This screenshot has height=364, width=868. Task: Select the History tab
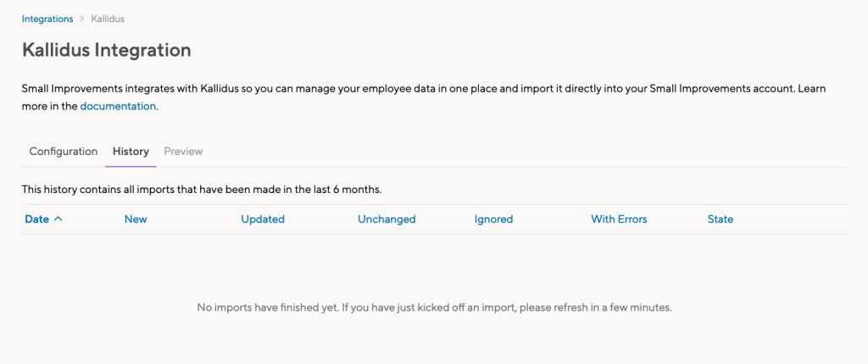click(131, 152)
